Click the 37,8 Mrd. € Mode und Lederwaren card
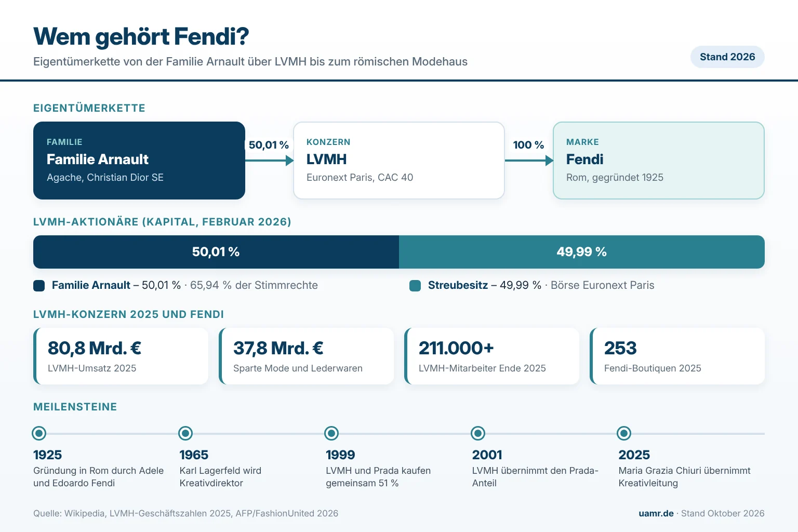Image resolution: width=798 pixels, height=532 pixels. tap(307, 356)
